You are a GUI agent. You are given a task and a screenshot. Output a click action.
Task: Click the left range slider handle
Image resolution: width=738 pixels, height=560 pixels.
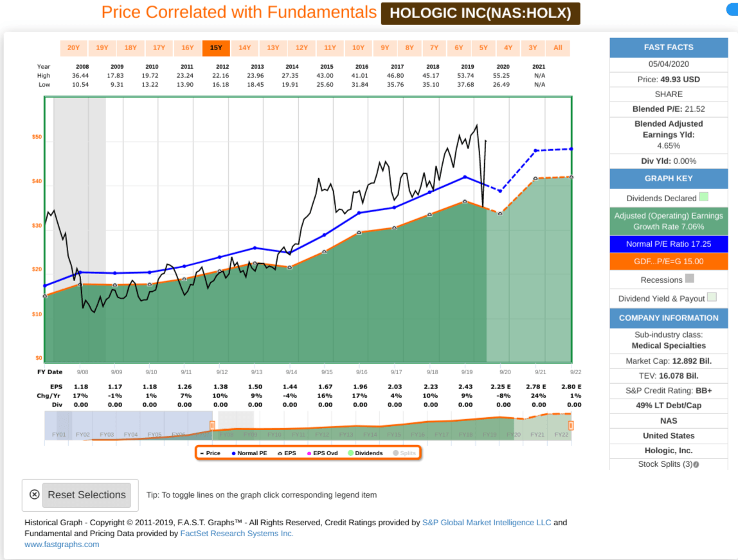pyautogui.click(x=212, y=426)
